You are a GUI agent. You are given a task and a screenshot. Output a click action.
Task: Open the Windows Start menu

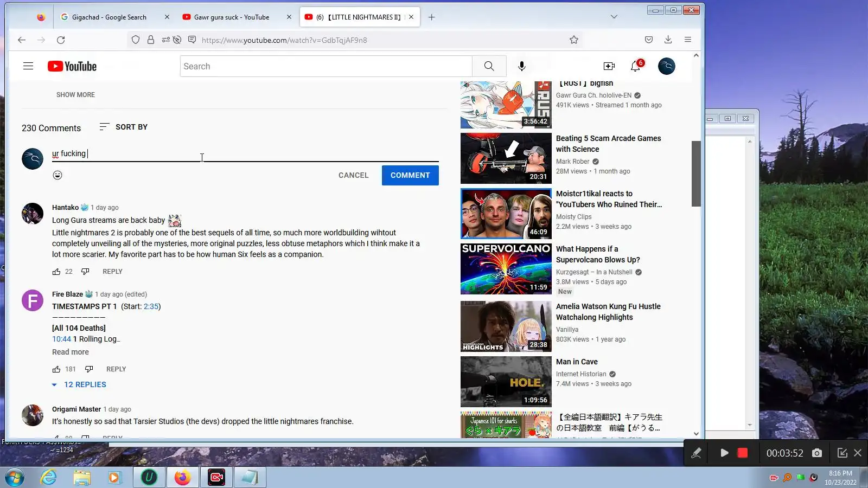(14, 477)
